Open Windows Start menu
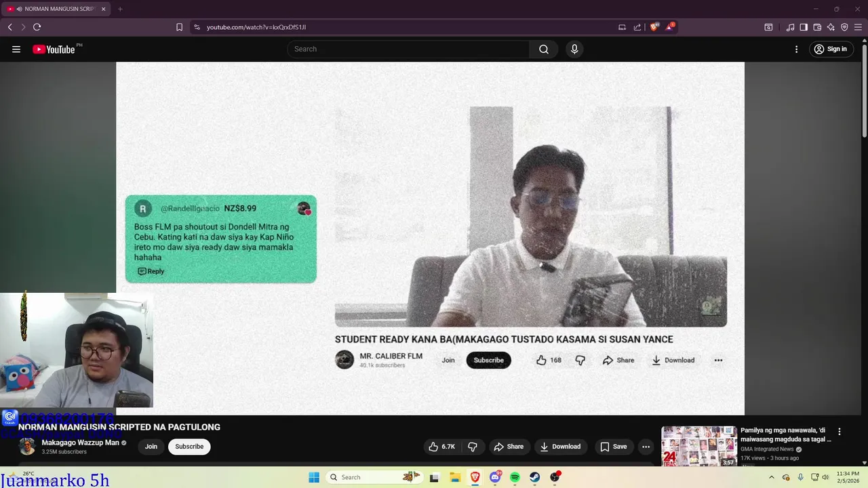868x488 pixels. [314, 477]
